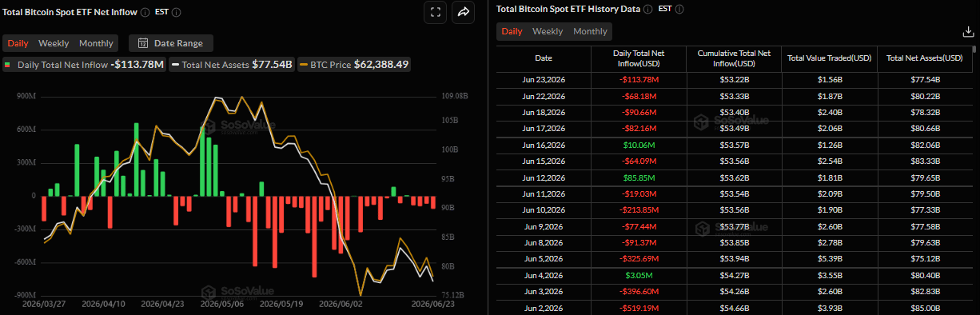980x315 pixels.
Task: Click the -$77.44M inflow value
Action: tap(638, 225)
